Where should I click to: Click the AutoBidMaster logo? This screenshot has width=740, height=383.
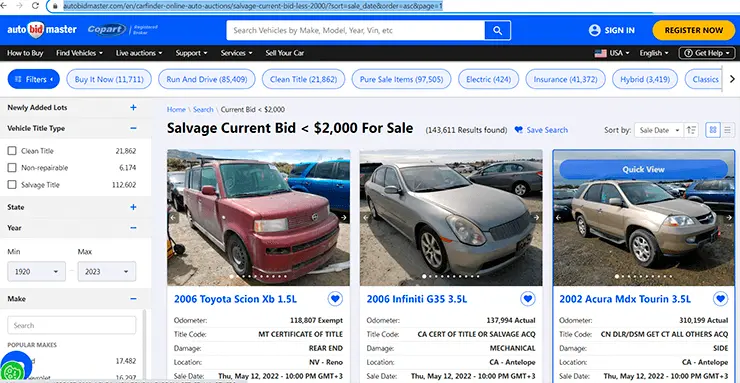42,30
